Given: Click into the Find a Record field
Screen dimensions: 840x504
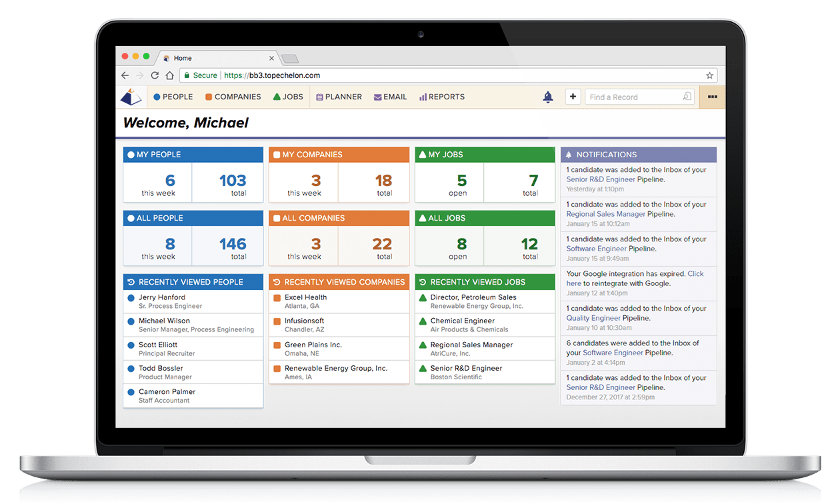Looking at the screenshot, I should click(632, 97).
